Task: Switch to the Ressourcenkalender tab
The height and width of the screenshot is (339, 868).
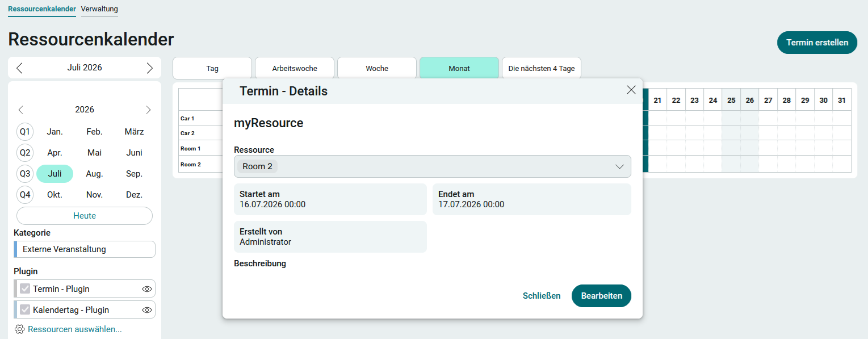Action: (x=42, y=9)
